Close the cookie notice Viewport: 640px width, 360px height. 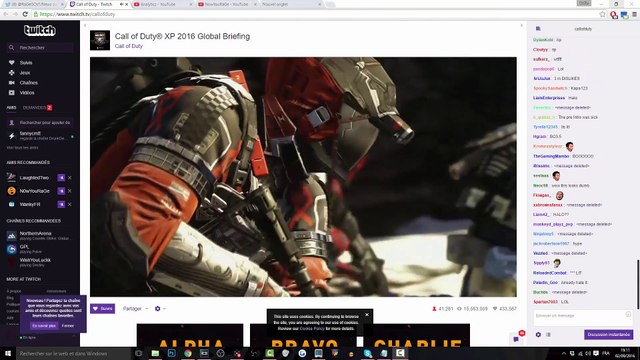coord(367,315)
